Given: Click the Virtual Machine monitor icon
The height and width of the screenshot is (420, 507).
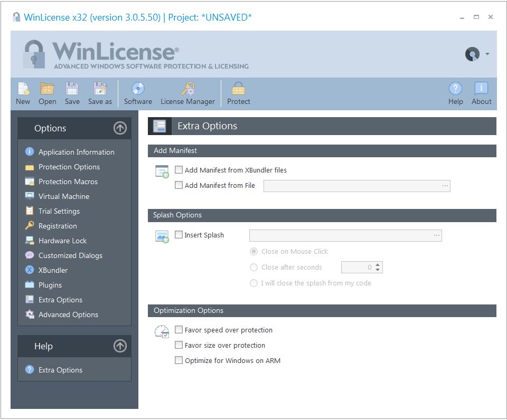Looking at the screenshot, I should (x=30, y=196).
